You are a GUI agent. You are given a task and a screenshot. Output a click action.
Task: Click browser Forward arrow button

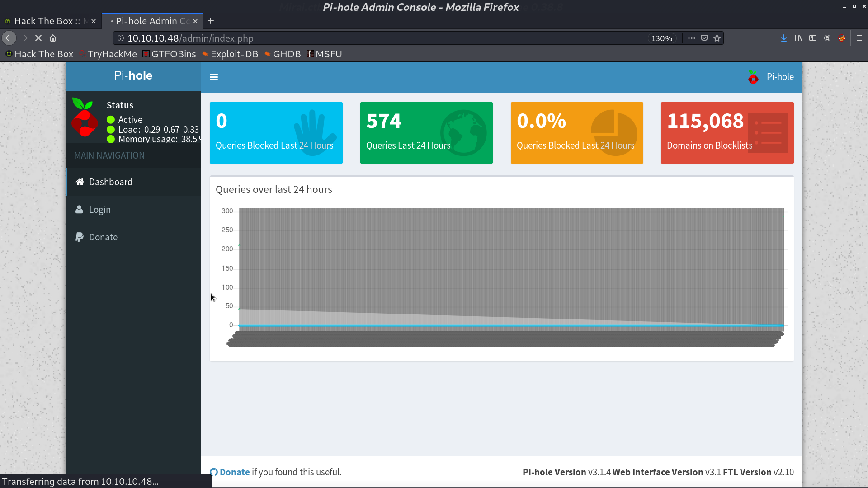[x=24, y=38]
